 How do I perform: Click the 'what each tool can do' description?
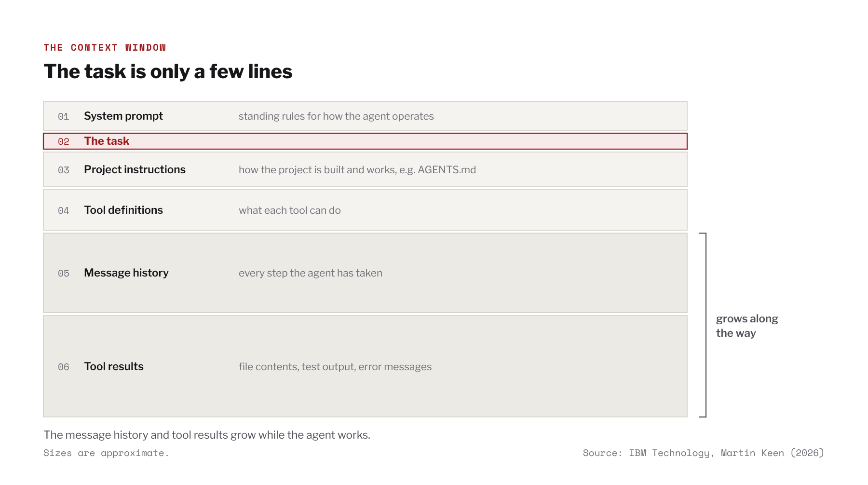pos(290,210)
